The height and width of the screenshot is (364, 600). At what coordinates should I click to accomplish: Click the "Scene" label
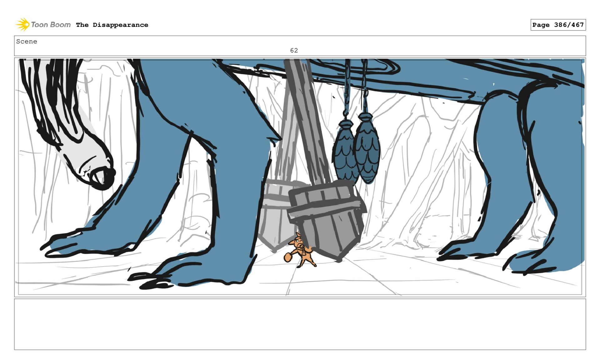pyautogui.click(x=27, y=42)
